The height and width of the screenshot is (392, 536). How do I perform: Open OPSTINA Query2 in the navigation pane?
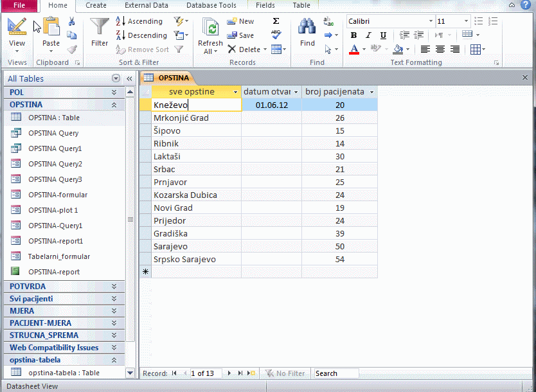click(55, 164)
